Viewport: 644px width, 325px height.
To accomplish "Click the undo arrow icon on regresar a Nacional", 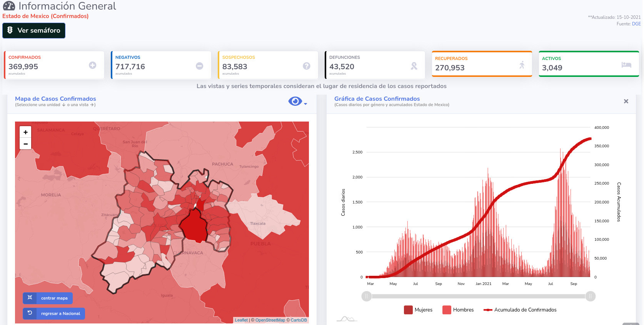I will (30, 313).
